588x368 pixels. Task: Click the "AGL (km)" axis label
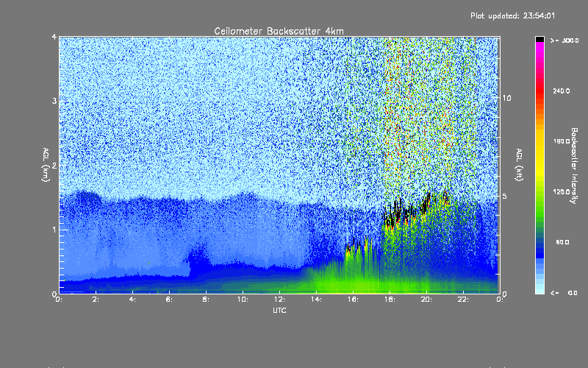pyautogui.click(x=46, y=165)
